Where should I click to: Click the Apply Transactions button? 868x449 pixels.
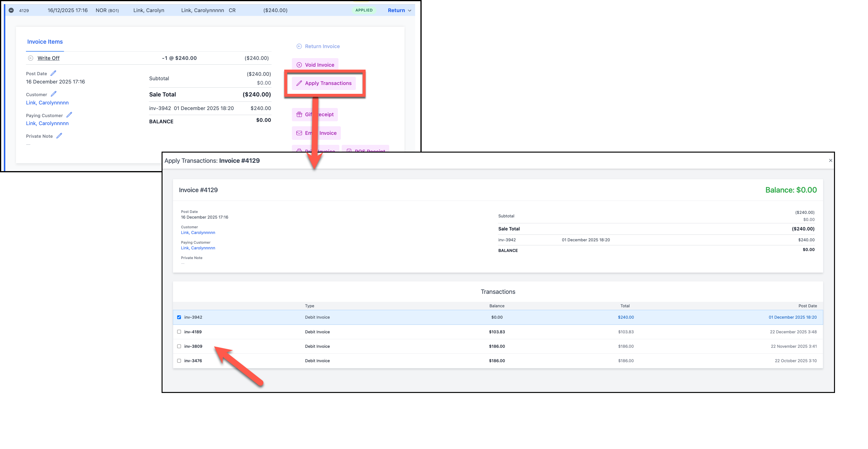pyautogui.click(x=324, y=83)
